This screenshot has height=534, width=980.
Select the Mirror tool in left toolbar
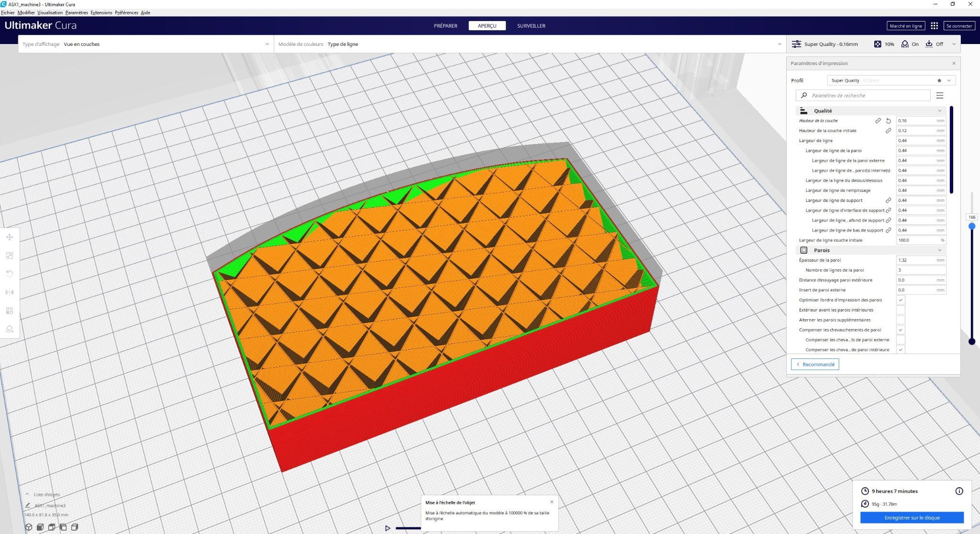click(10, 292)
